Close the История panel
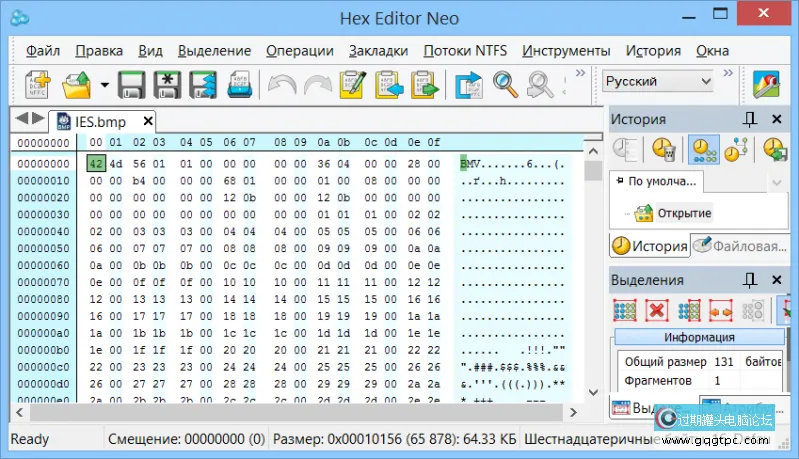The width and height of the screenshot is (799, 459). [x=777, y=119]
